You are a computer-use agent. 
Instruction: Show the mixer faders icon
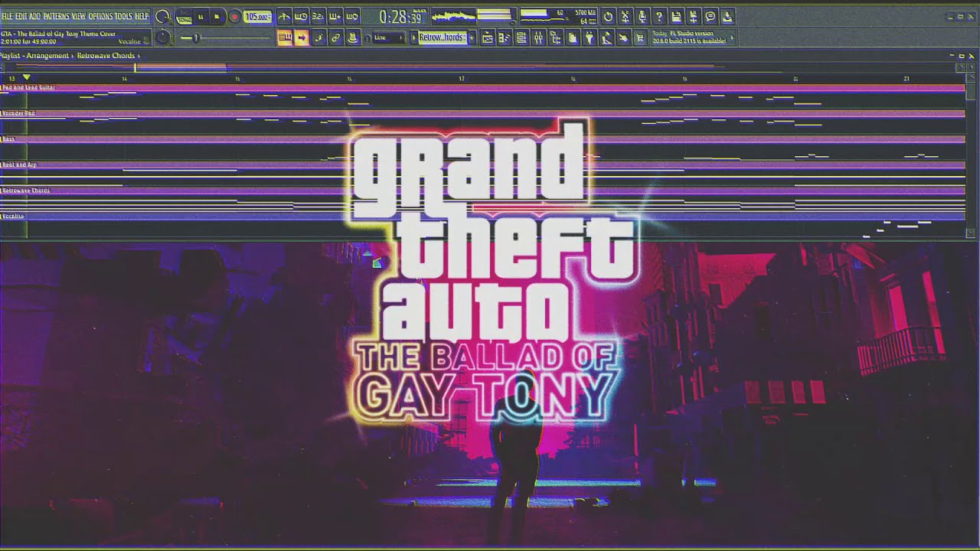(539, 37)
